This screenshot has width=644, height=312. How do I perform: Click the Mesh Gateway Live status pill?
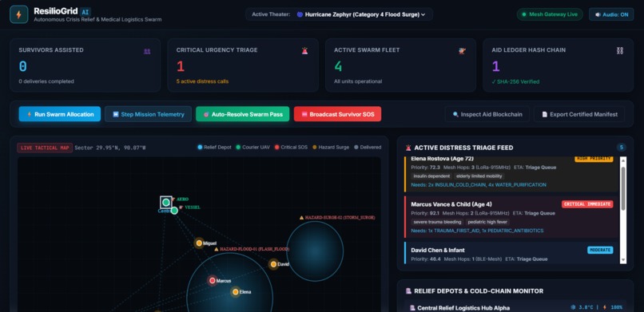550,14
